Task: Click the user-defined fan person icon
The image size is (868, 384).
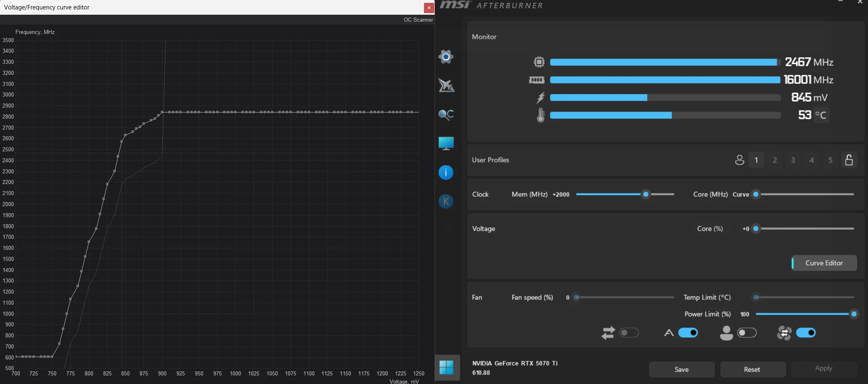Action: coord(726,333)
